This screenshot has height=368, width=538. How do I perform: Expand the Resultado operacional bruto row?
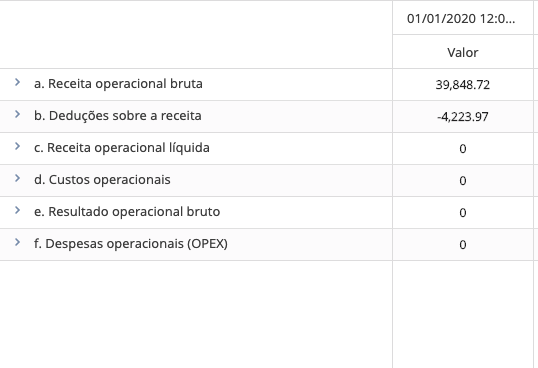tap(17, 210)
